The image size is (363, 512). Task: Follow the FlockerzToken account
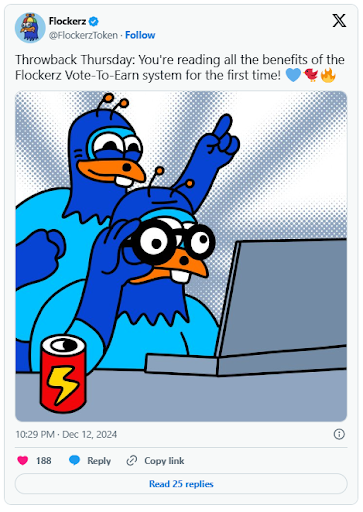(x=140, y=35)
